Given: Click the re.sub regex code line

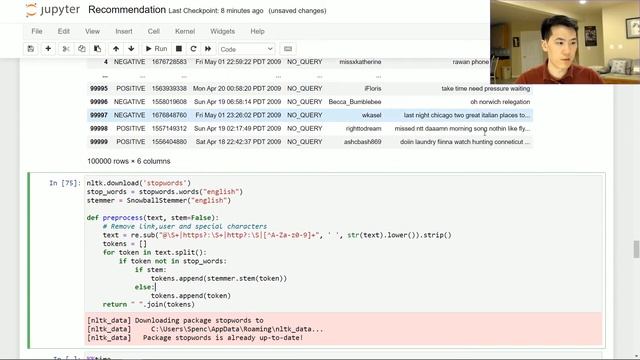Looking at the screenshot, I should (x=277, y=236).
